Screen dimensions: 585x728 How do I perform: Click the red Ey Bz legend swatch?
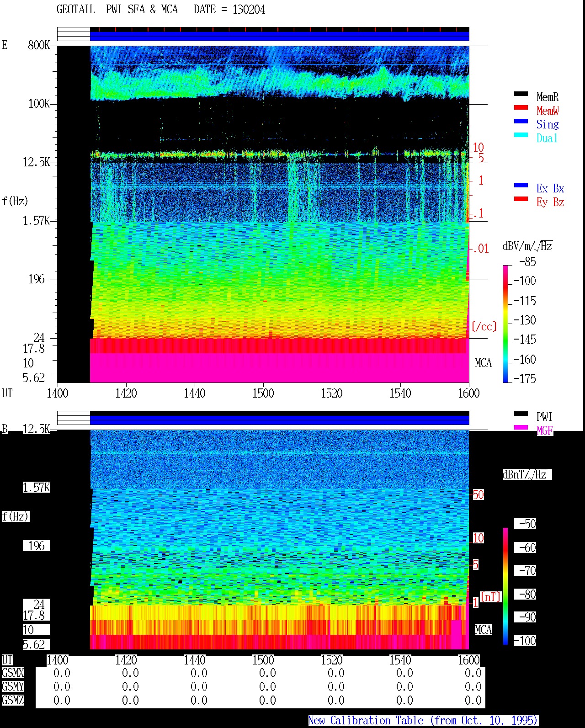(x=521, y=199)
